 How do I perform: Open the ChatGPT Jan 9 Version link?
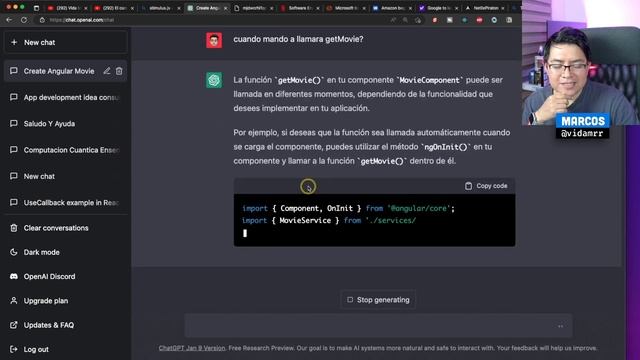192,348
